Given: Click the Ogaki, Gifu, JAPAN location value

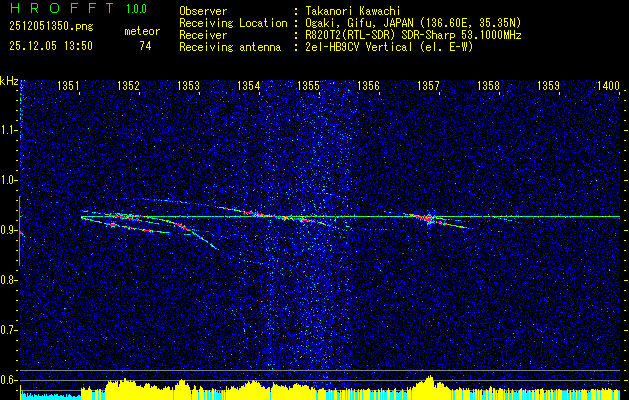Looking at the screenshot, I should 413,23.
